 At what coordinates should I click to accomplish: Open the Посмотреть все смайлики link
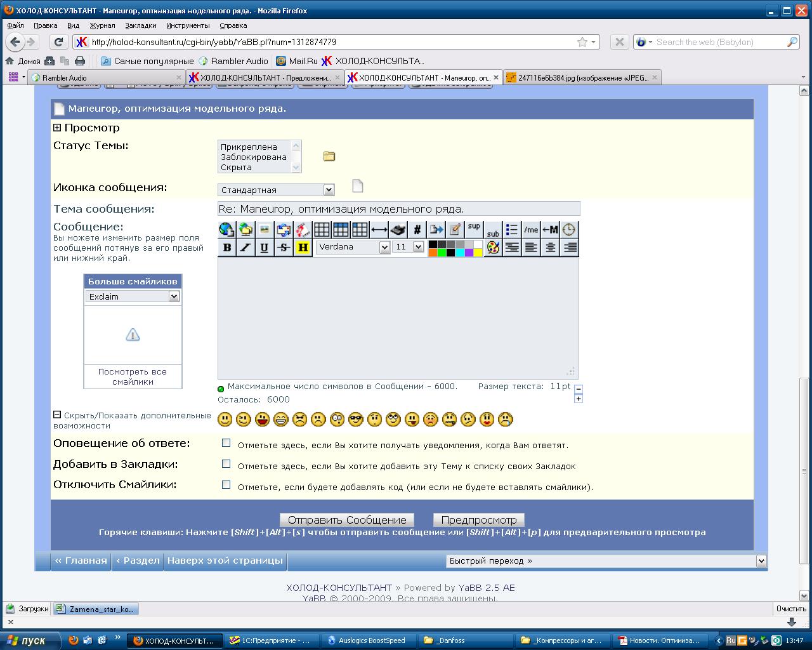tap(133, 377)
